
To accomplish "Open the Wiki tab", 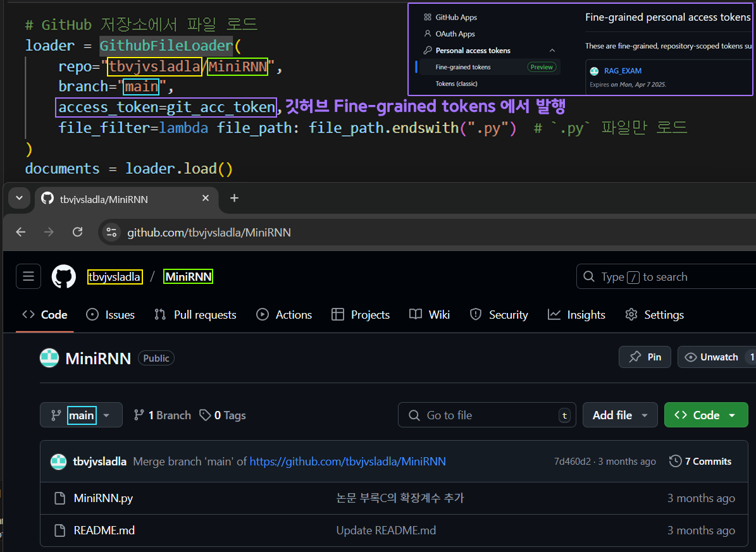I will coord(430,315).
